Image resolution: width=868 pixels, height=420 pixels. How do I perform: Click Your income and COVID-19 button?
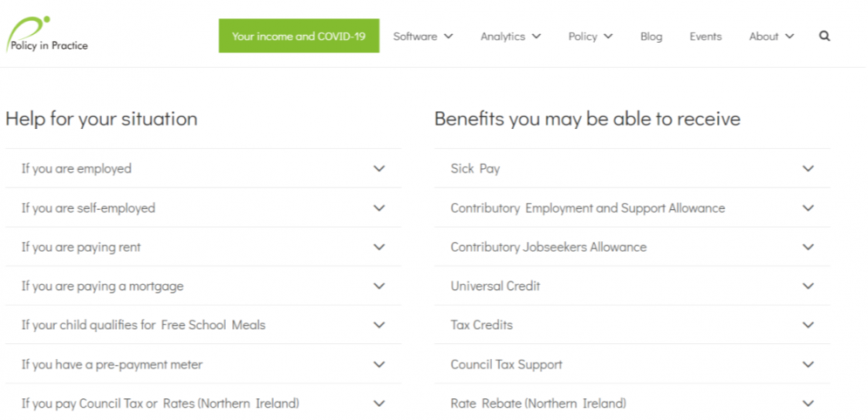(299, 36)
